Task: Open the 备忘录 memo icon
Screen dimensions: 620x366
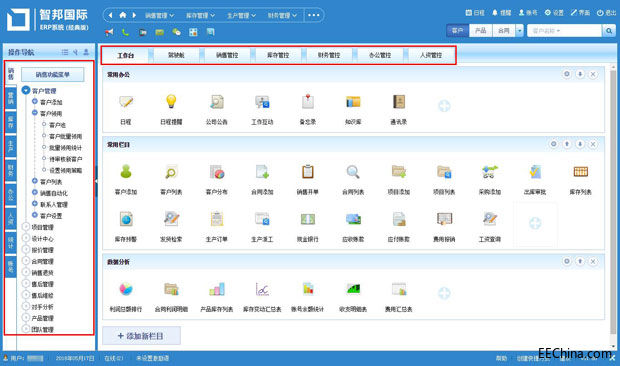Action: 308,102
